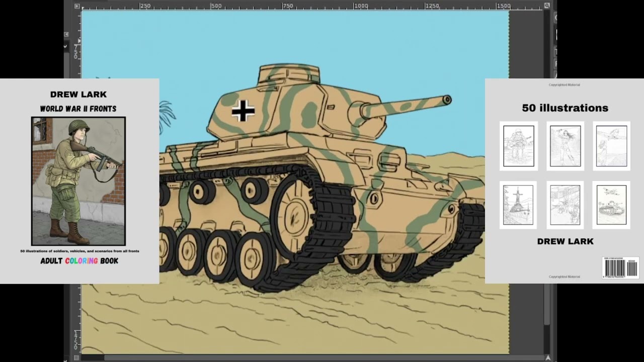Toggle the Quick Mask button at the canvas bottom-left
Image resolution: width=644 pixels, height=362 pixels.
tap(76, 357)
